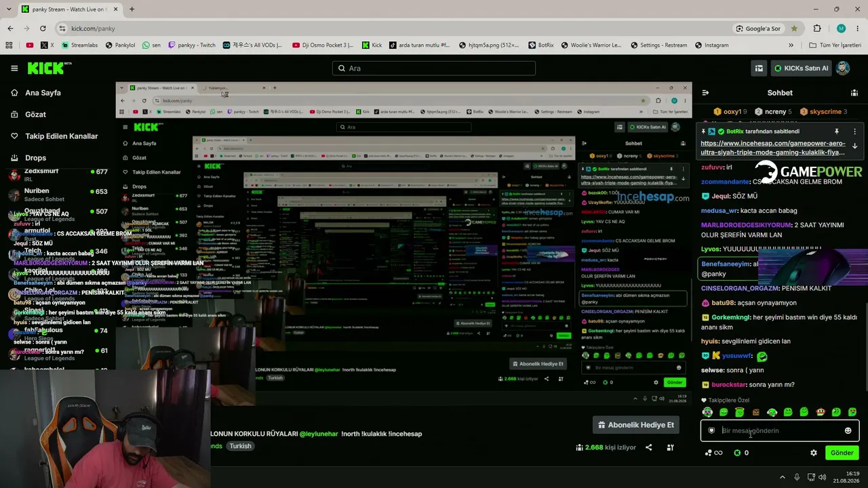This screenshot has width=868, height=488.
Task: Go back in the browser
Action: (10, 28)
